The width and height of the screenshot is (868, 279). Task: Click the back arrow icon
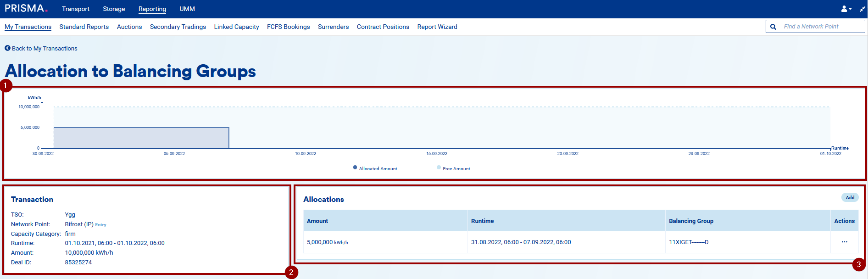pyautogui.click(x=7, y=48)
